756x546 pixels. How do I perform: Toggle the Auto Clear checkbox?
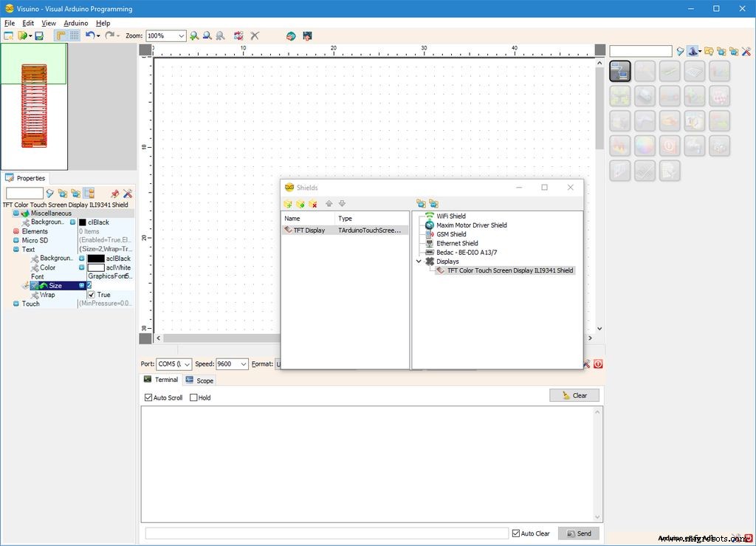517,533
